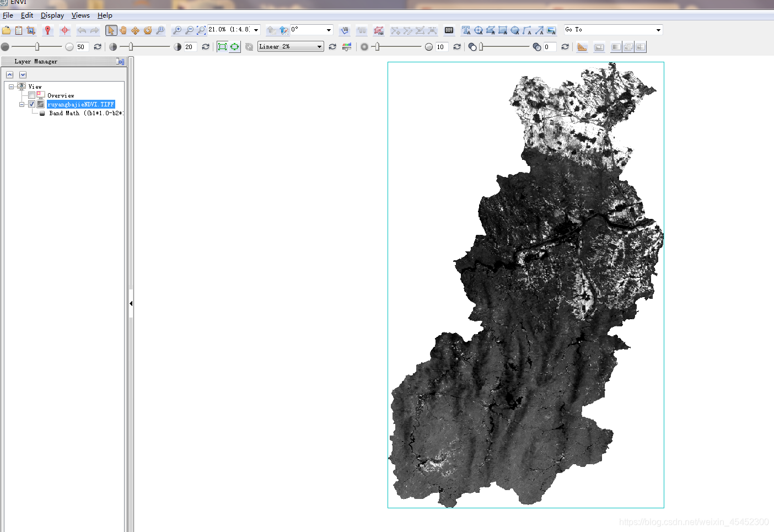
Task: Open the Views menu
Action: click(80, 15)
